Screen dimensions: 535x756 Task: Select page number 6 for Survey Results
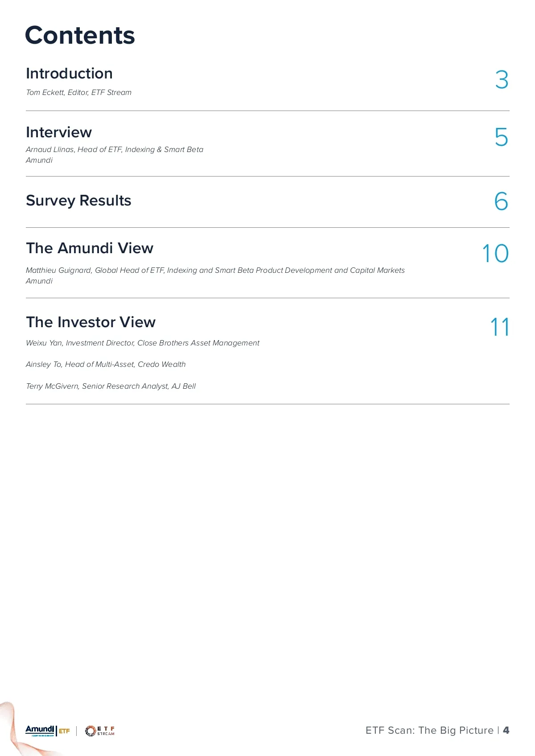coord(501,201)
